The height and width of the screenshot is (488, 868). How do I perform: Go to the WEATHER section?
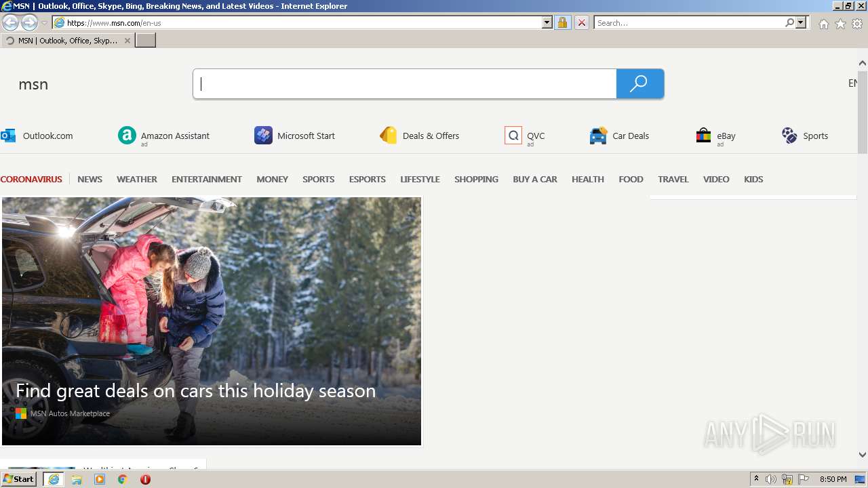coord(136,179)
